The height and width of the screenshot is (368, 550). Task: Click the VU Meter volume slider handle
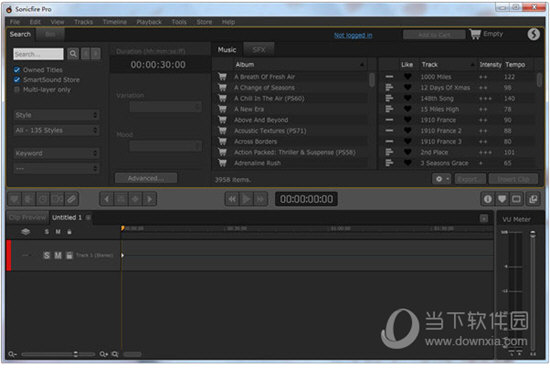pos(532,234)
